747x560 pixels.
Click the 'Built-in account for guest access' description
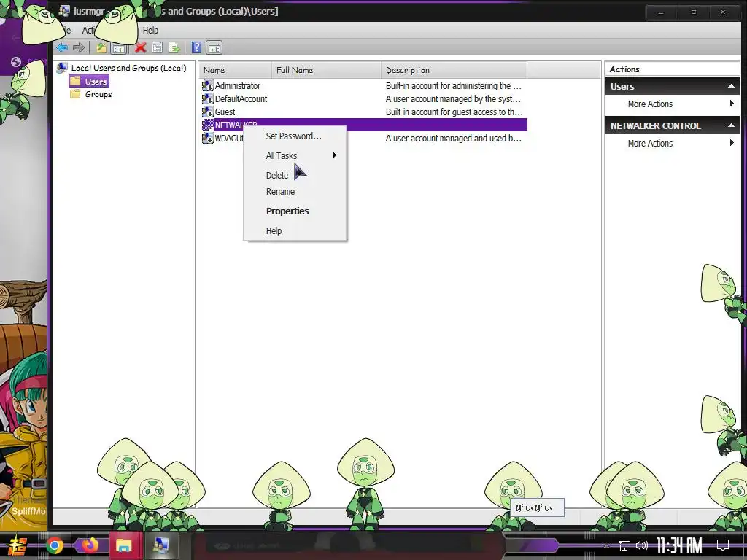coord(454,112)
